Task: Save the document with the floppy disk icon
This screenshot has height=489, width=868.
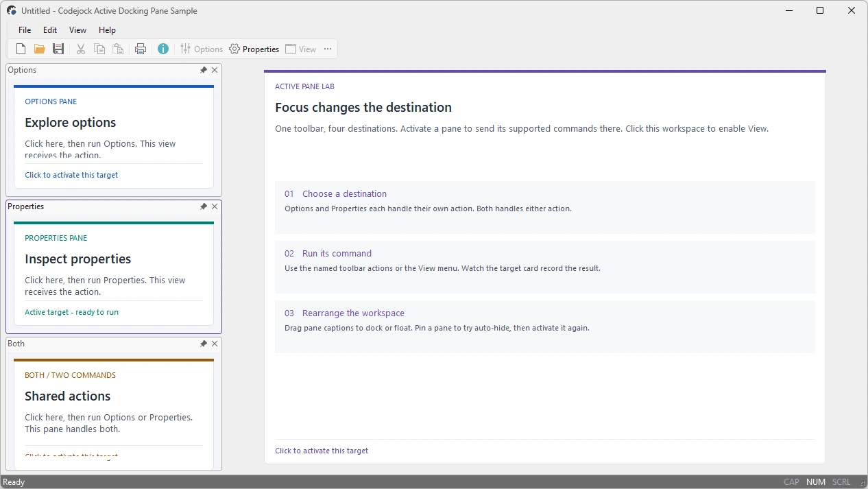Action: (x=58, y=49)
